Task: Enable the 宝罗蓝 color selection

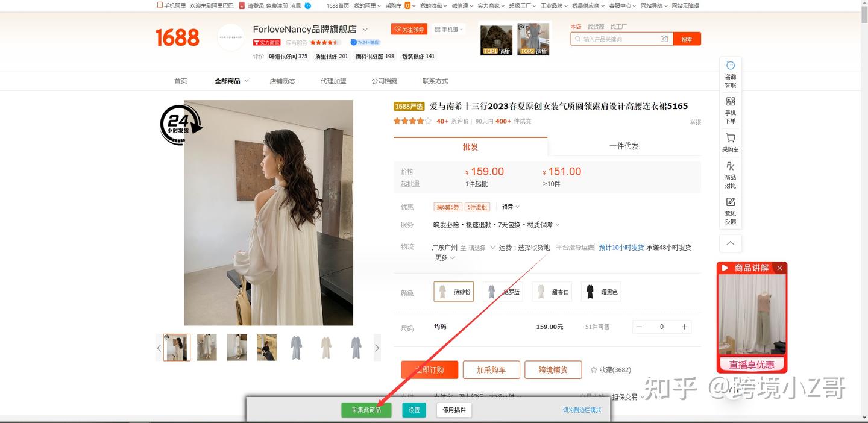Action: 503,291
